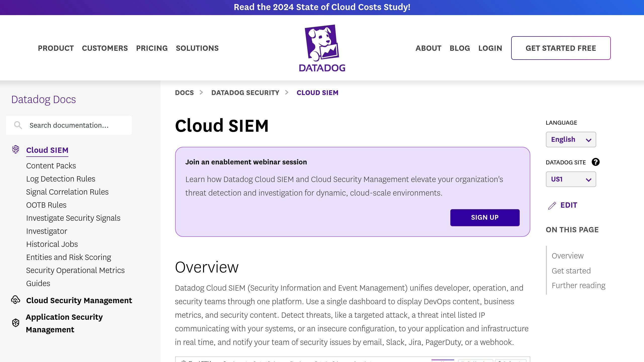Click the LOGIN link
The image size is (644, 362).
coord(490,48)
